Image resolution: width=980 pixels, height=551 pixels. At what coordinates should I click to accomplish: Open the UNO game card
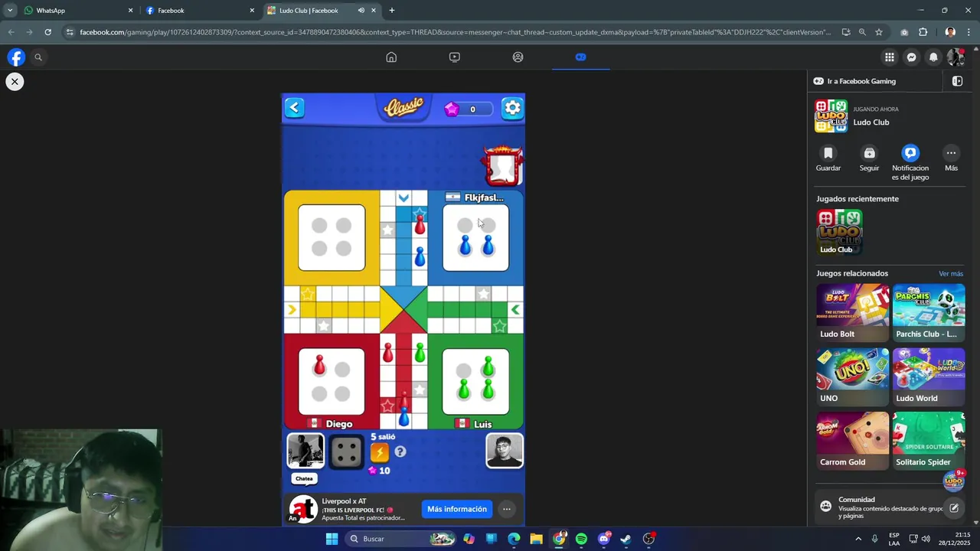point(852,377)
